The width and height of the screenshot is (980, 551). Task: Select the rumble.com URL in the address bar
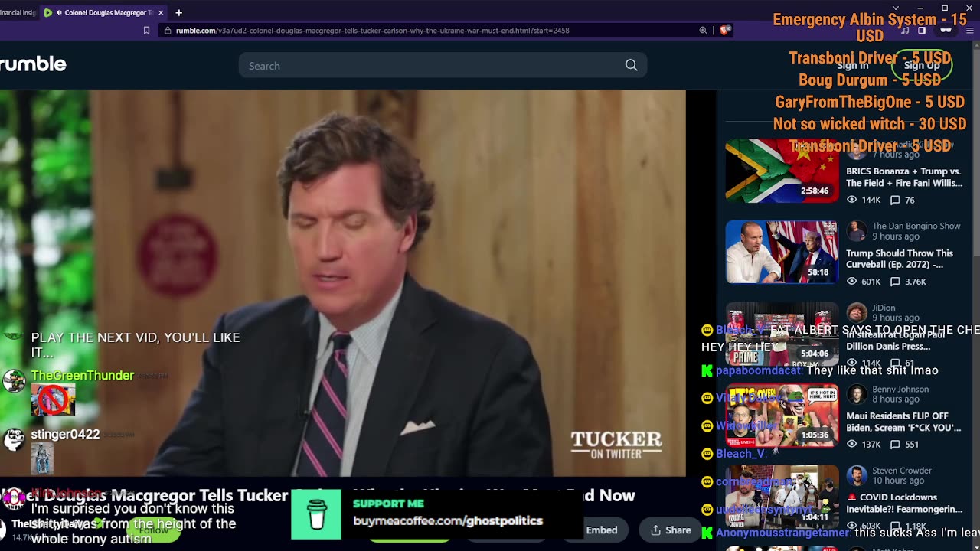pyautogui.click(x=372, y=31)
